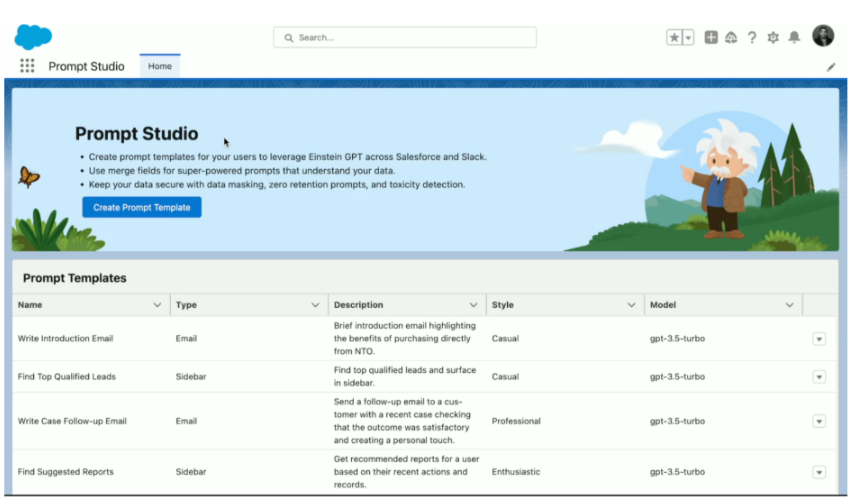Screen dimensions: 853x499
Task: Click Create Prompt Template button
Action: pyautogui.click(x=142, y=207)
